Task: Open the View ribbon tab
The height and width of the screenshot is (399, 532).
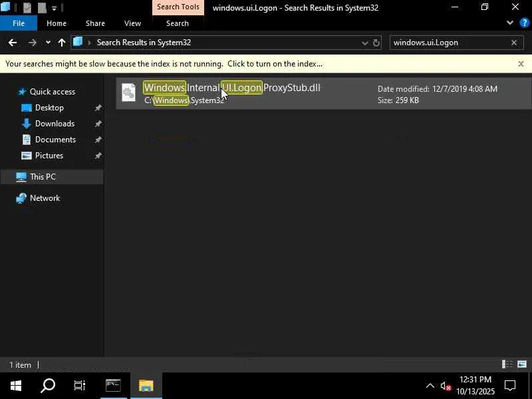Action: pos(132,23)
